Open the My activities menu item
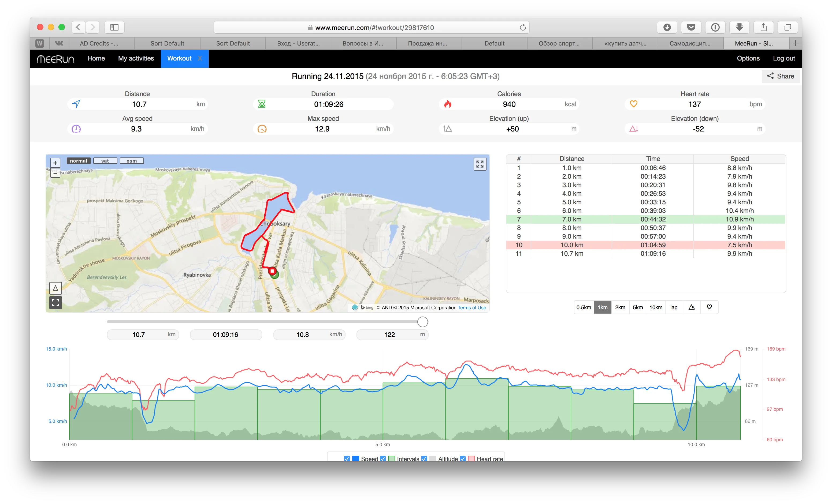Screen dimensions: 832x504 [136, 58]
